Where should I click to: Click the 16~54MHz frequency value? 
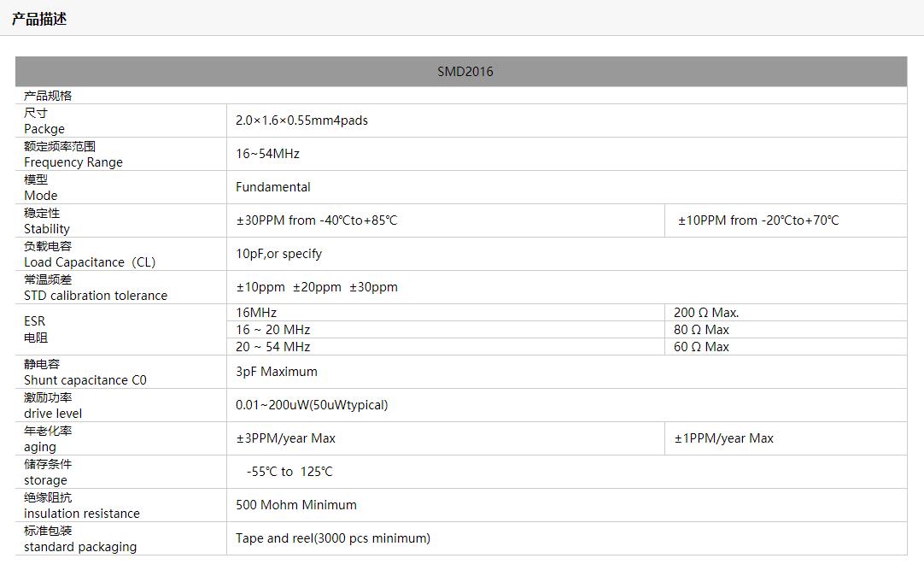point(267,154)
